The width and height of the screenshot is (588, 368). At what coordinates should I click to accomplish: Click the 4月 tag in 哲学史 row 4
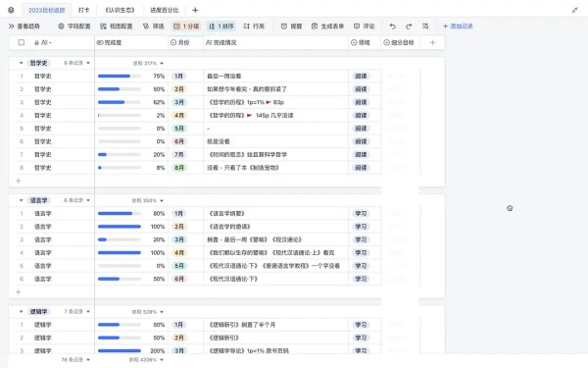click(x=179, y=115)
